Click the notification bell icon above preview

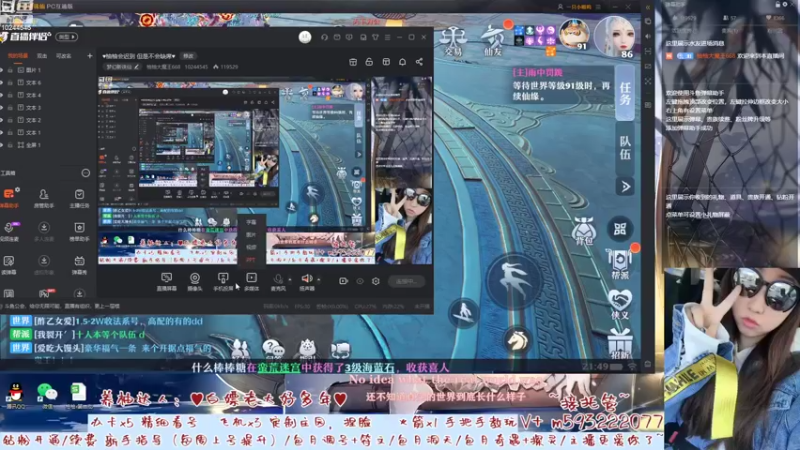tap(403, 62)
